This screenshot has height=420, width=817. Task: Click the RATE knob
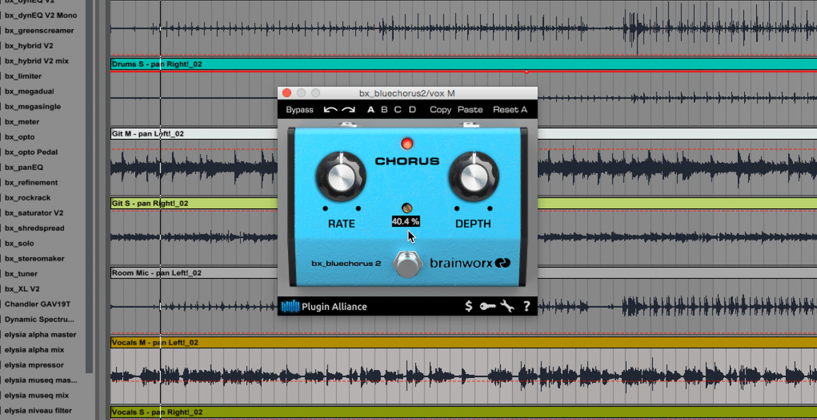pos(341,177)
